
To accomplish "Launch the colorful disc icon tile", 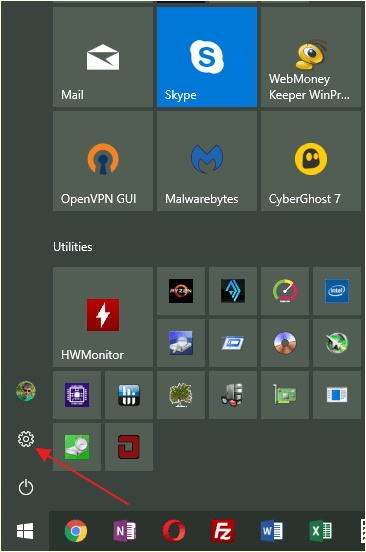I will point(285,343).
